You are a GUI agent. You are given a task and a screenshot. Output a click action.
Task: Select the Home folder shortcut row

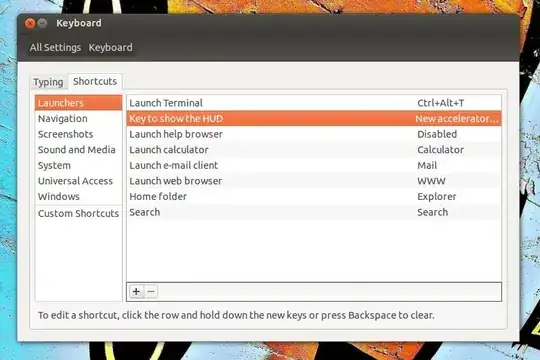(x=314, y=196)
